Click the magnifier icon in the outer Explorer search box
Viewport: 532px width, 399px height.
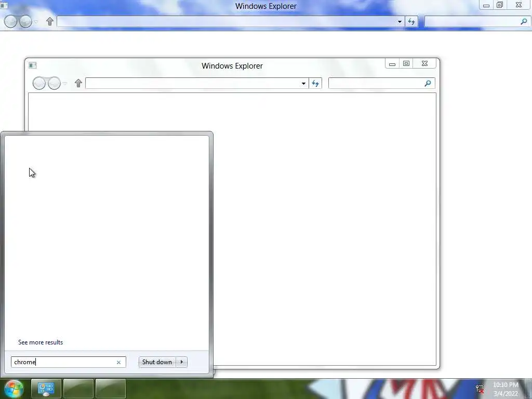click(x=524, y=22)
